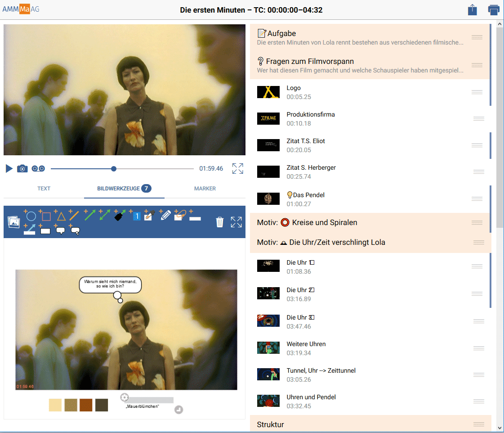Click the scrollbar down arrow
This screenshot has width=504, height=433.
[x=500, y=428]
